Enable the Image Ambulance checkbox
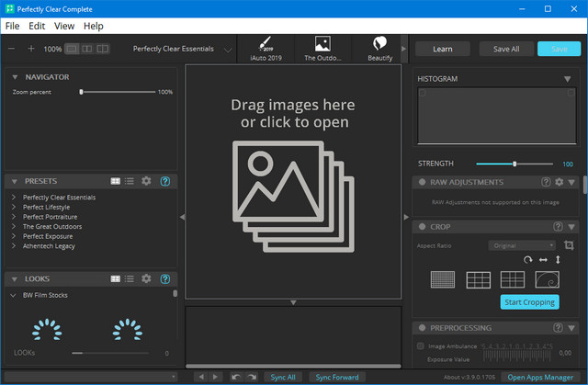 [421, 345]
